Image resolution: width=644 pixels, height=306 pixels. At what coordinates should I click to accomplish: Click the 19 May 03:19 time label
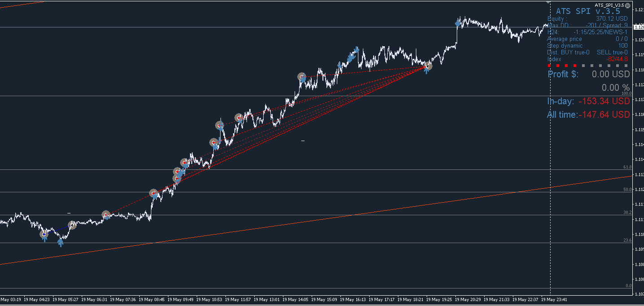[10, 299]
